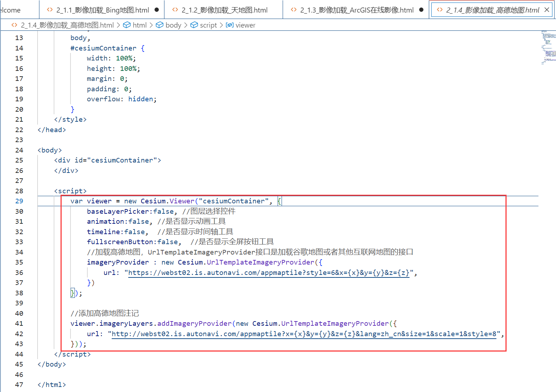Screen dimensions: 556x392
Task: Click the closing </script> tag
Action: [x=72, y=354]
